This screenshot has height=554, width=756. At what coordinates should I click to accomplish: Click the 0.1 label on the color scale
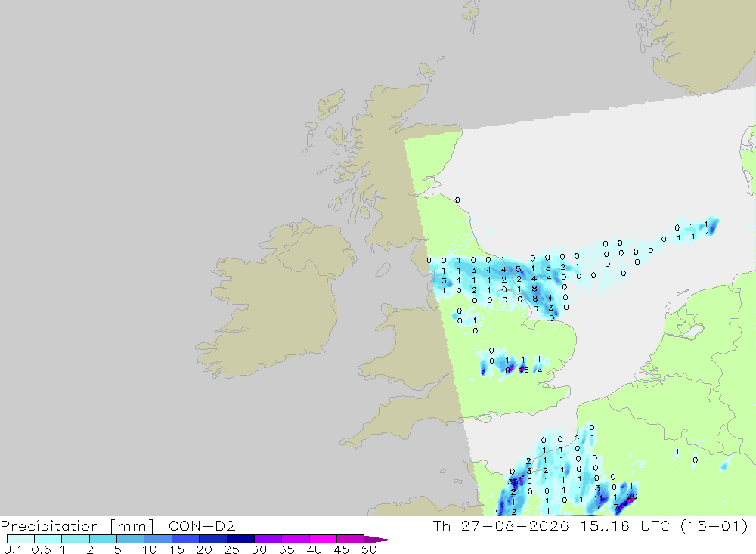pyautogui.click(x=13, y=549)
